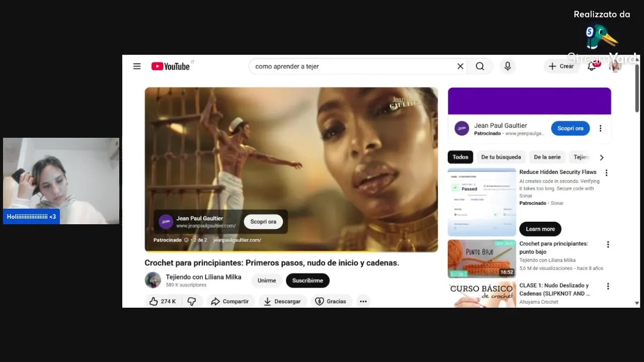Open options for 'punto bajo' video
The height and width of the screenshot is (362, 644).
coord(608,245)
